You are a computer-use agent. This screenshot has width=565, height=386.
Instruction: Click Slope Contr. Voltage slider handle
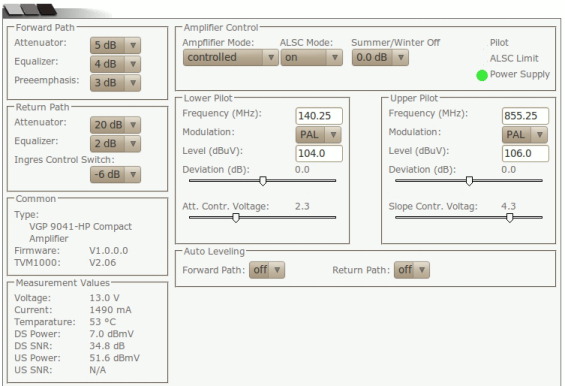click(510, 218)
